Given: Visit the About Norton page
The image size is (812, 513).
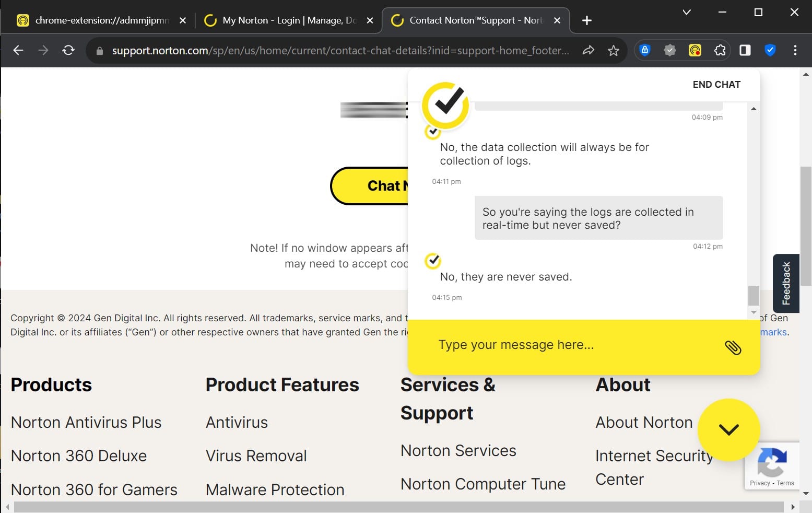Looking at the screenshot, I should pyautogui.click(x=644, y=422).
